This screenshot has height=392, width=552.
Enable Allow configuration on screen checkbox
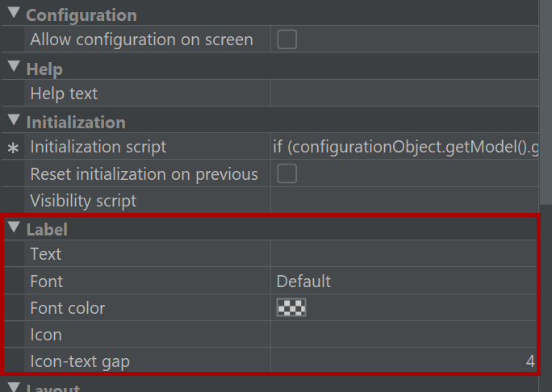(x=286, y=40)
